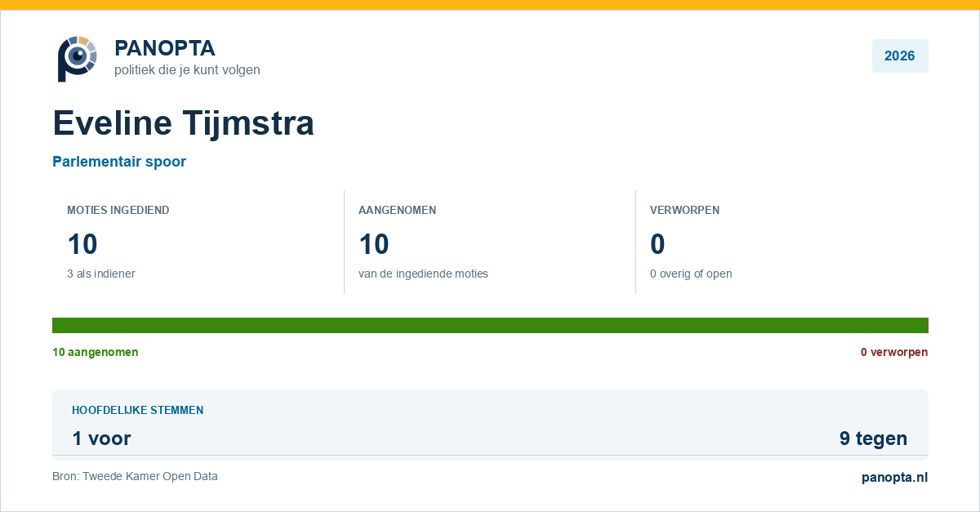Click the verworpen count of 0

coord(657,244)
